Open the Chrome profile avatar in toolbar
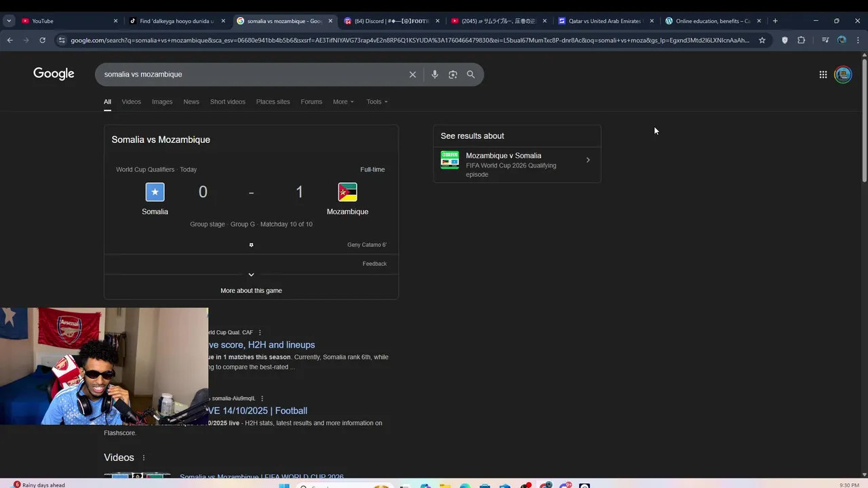868x488 pixels. point(842,40)
